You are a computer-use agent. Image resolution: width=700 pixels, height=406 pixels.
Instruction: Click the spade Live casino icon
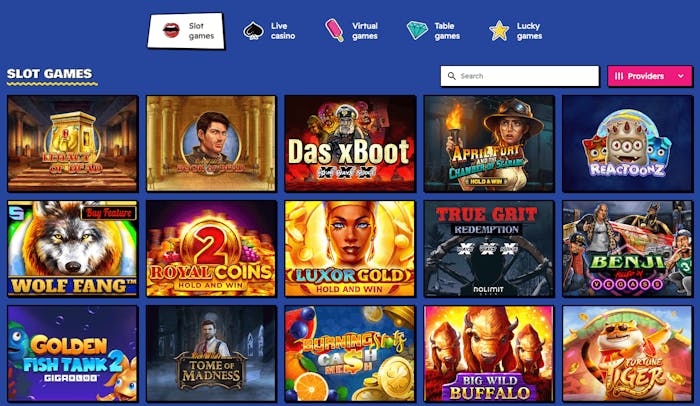point(254,31)
